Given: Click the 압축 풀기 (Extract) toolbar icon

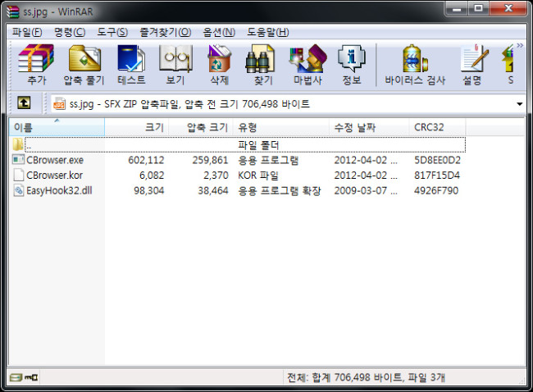Looking at the screenshot, I should [84, 64].
